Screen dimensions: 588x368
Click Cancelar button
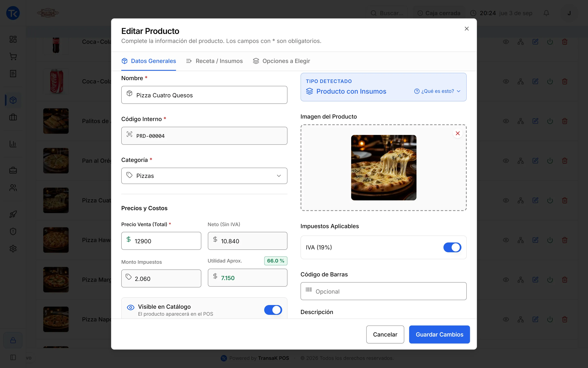coord(385,334)
